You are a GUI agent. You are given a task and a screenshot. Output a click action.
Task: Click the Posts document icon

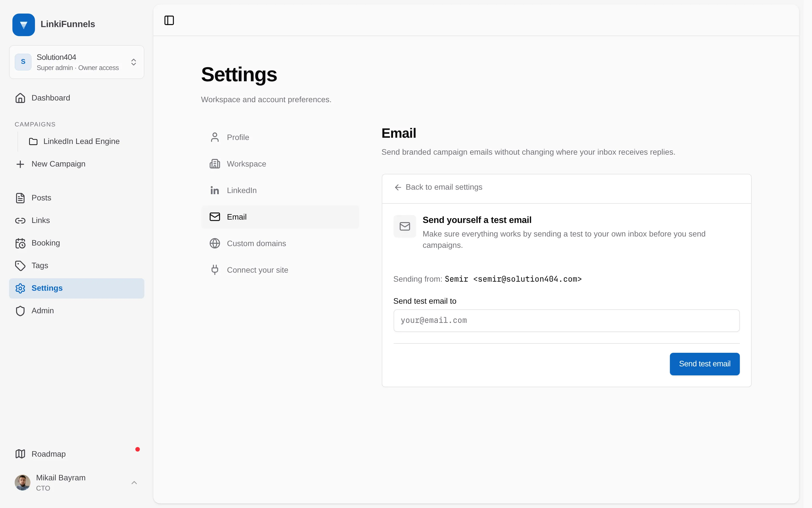tap(20, 198)
